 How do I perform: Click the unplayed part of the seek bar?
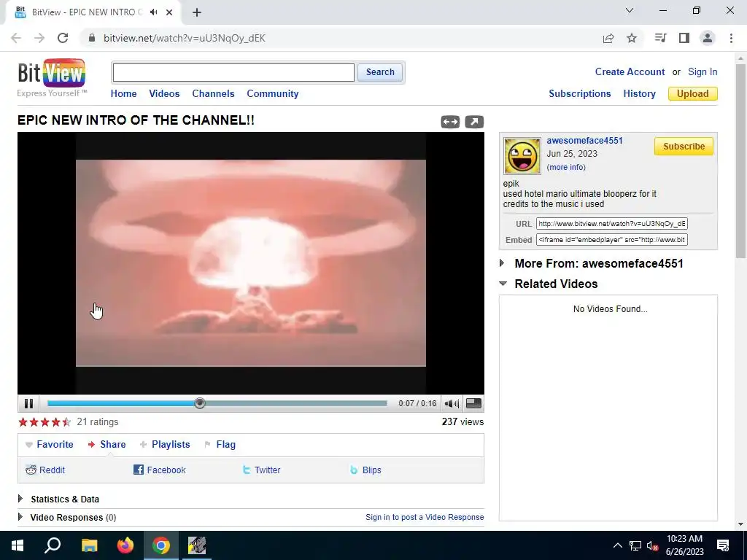(296, 403)
